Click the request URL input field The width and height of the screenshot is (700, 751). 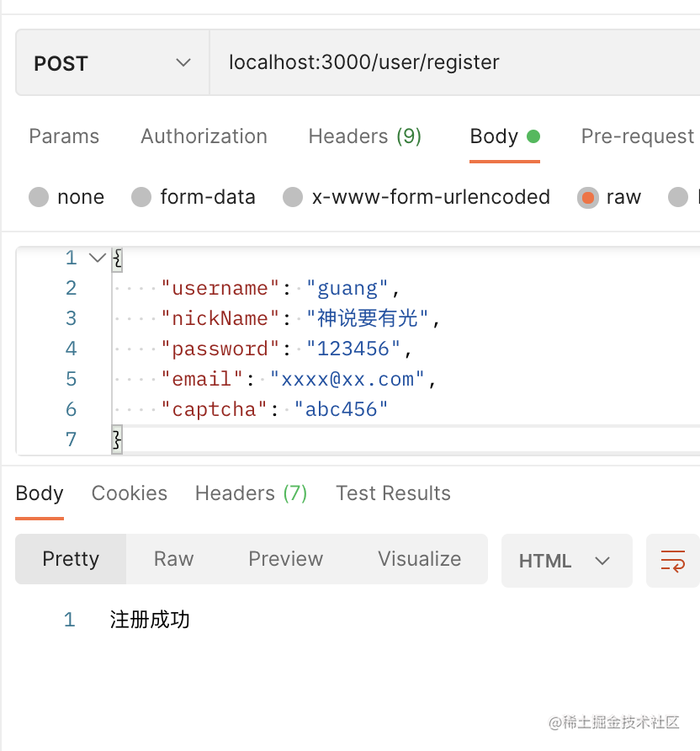pyautogui.click(x=454, y=63)
